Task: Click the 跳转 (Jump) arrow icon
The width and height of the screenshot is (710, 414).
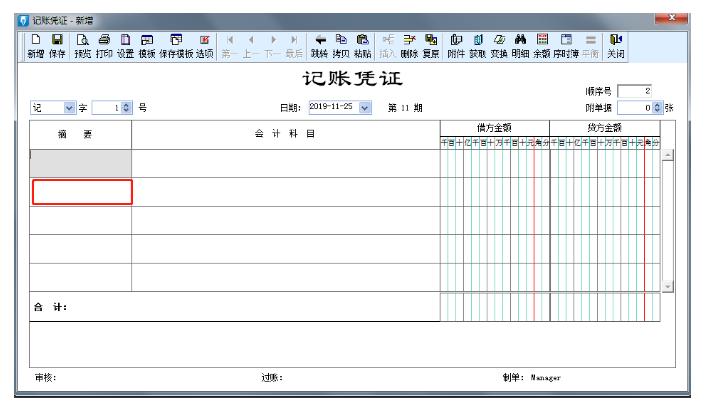Action: pos(320,46)
